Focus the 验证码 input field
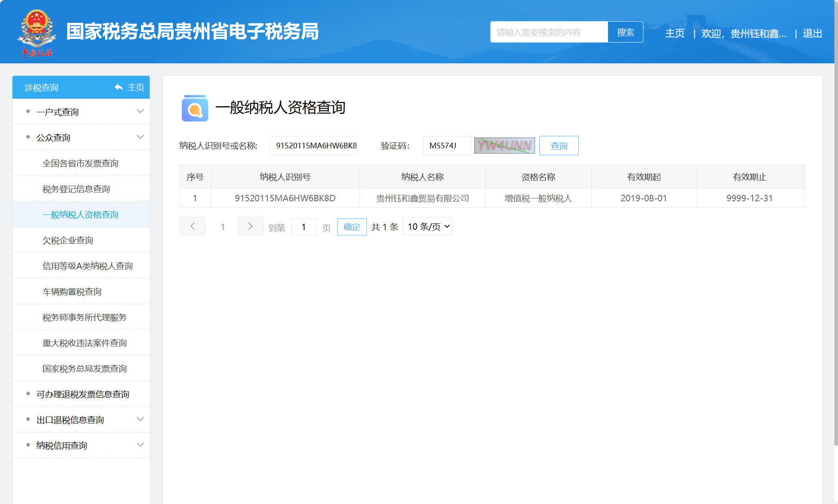 click(446, 146)
